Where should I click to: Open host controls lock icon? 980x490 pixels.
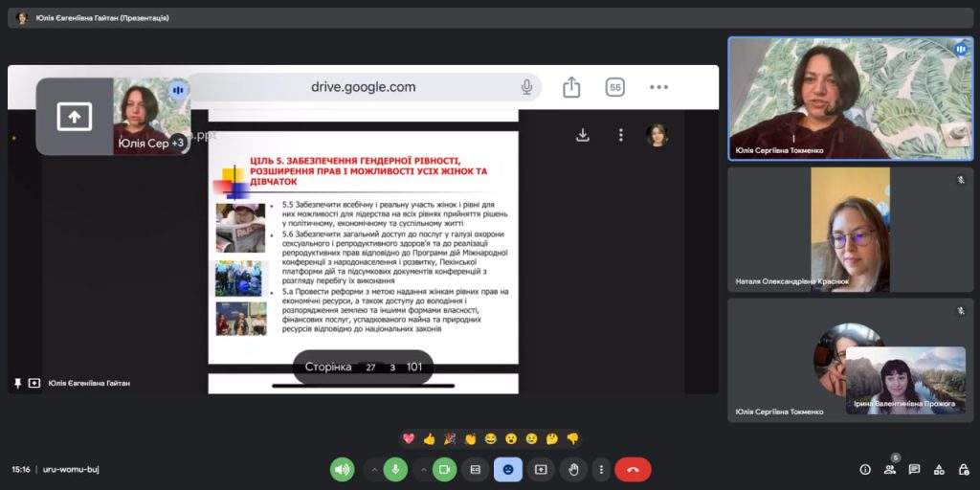[x=962, y=470]
